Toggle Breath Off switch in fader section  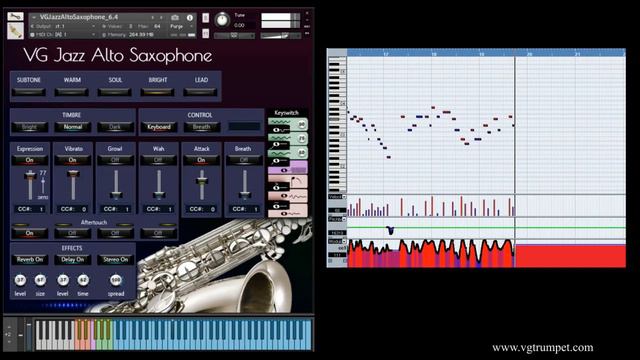click(x=244, y=160)
